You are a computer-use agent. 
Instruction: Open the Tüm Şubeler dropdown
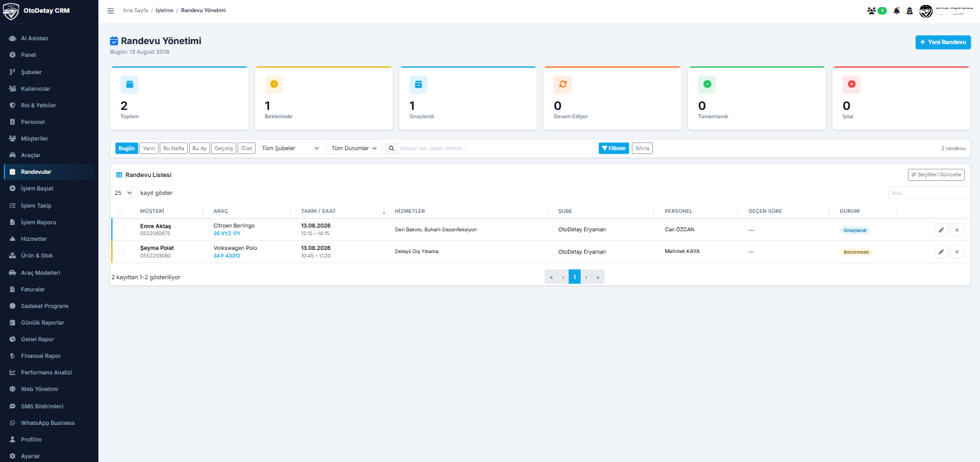point(291,148)
